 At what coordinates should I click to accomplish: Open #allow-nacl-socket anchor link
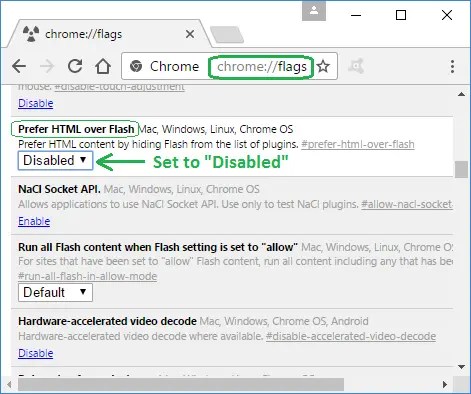click(x=407, y=204)
